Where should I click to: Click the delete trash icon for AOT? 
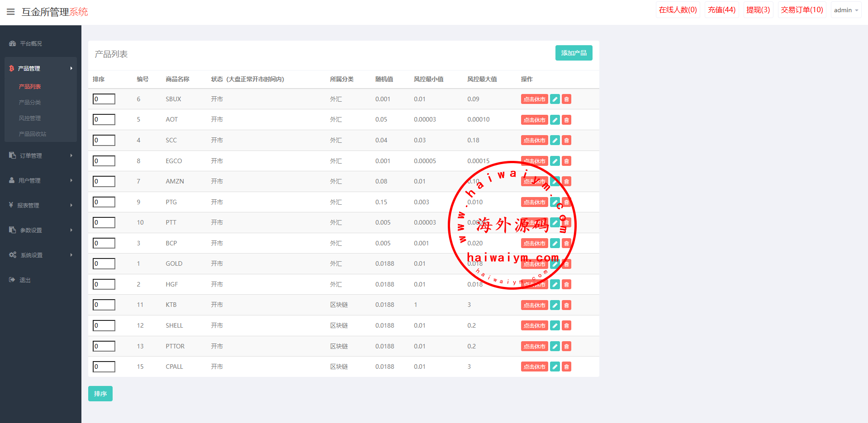tap(566, 120)
